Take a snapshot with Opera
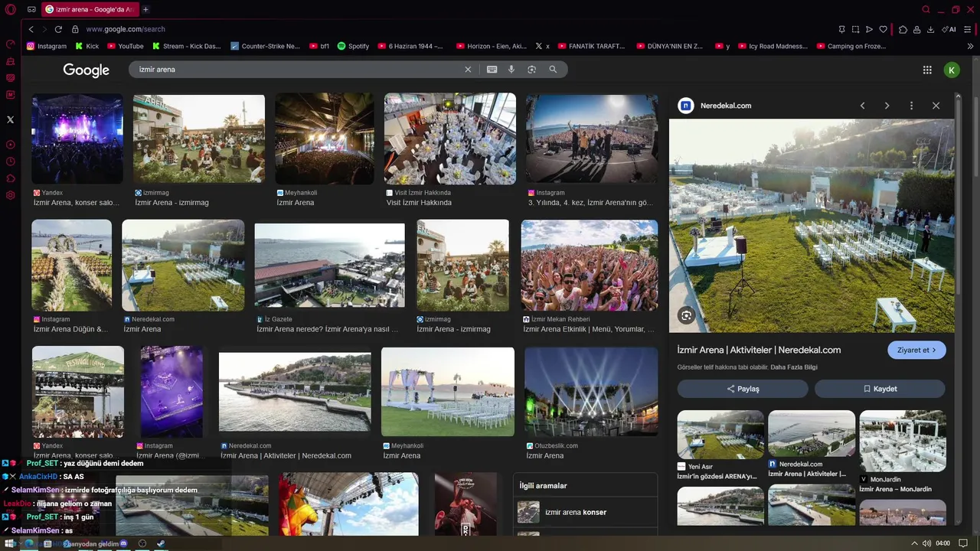Screen dimensions: 980x551 tap(855, 29)
